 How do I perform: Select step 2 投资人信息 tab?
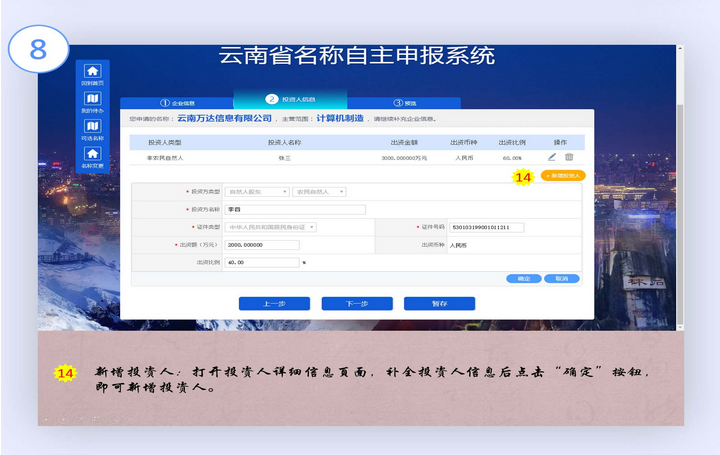tap(290, 100)
